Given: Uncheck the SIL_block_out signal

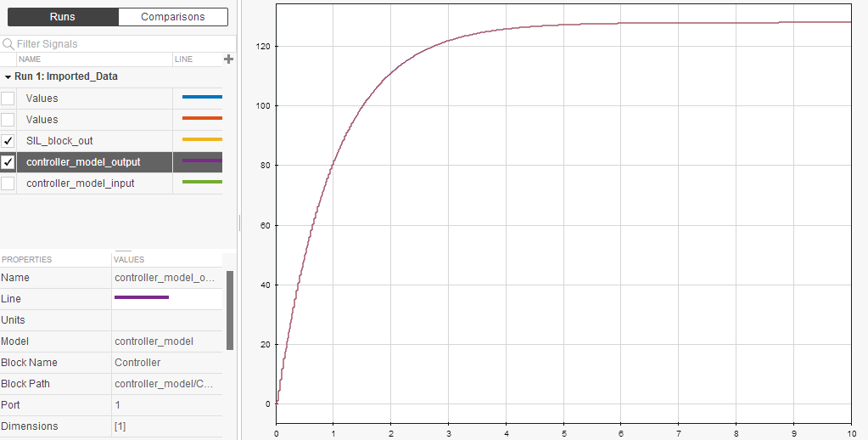Looking at the screenshot, I should pos(8,141).
